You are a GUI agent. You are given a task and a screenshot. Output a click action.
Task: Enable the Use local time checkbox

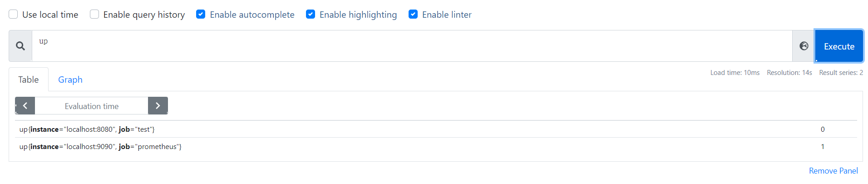click(14, 15)
